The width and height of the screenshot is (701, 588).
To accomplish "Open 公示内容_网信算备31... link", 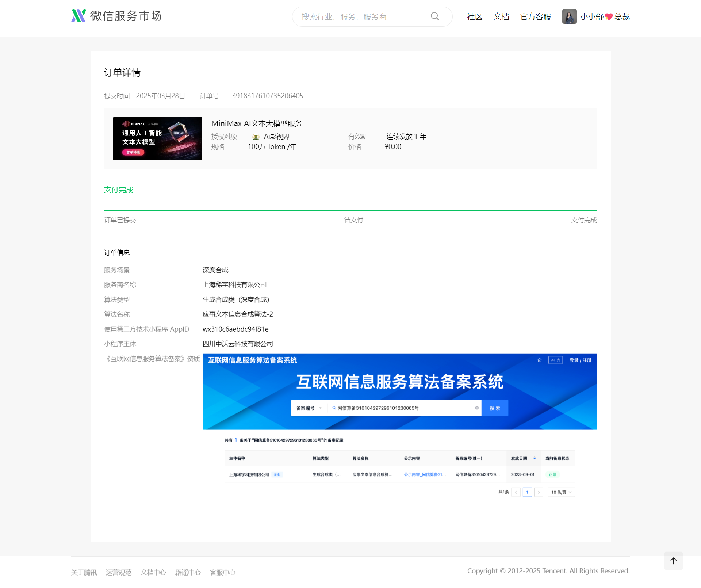I will click(x=425, y=474).
